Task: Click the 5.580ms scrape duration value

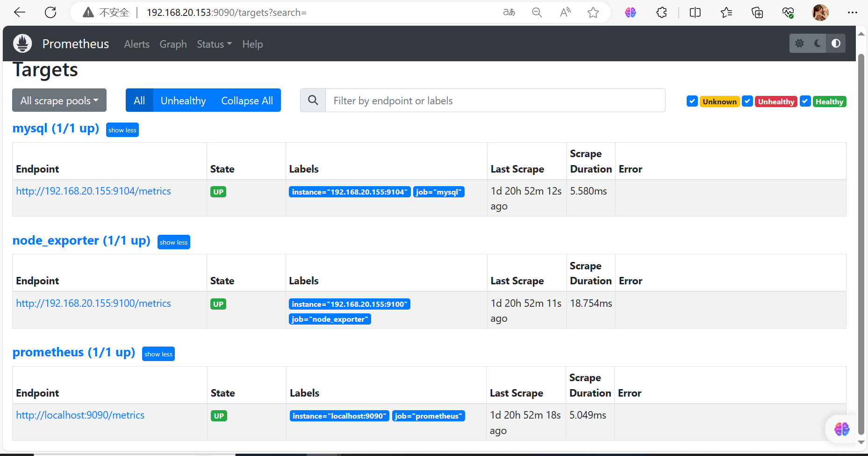Action: tap(588, 191)
